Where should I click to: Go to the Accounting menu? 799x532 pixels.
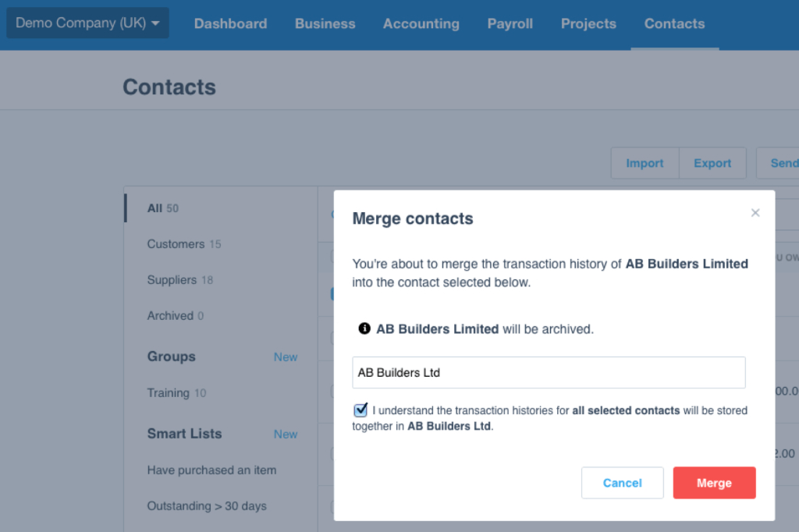(x=421, y=24)
